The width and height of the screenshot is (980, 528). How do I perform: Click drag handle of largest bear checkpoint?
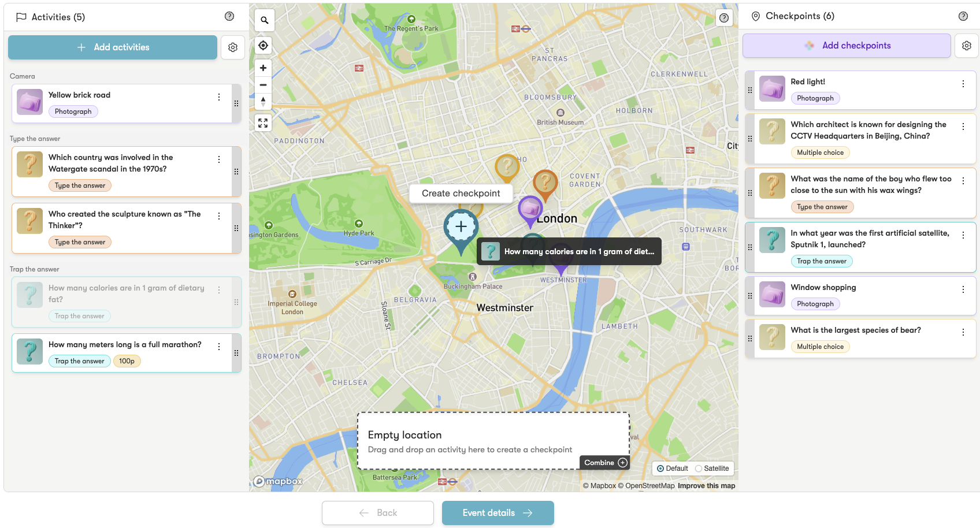click(750, 339)
